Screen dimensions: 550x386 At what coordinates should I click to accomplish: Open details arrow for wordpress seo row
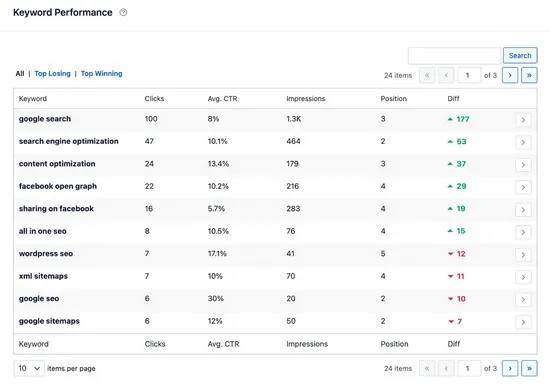tap(523, 255)
